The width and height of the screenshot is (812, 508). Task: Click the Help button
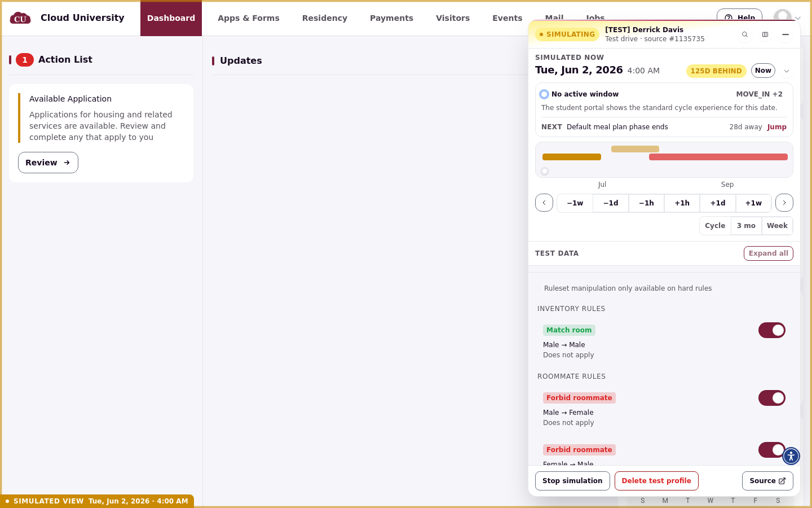739,17
